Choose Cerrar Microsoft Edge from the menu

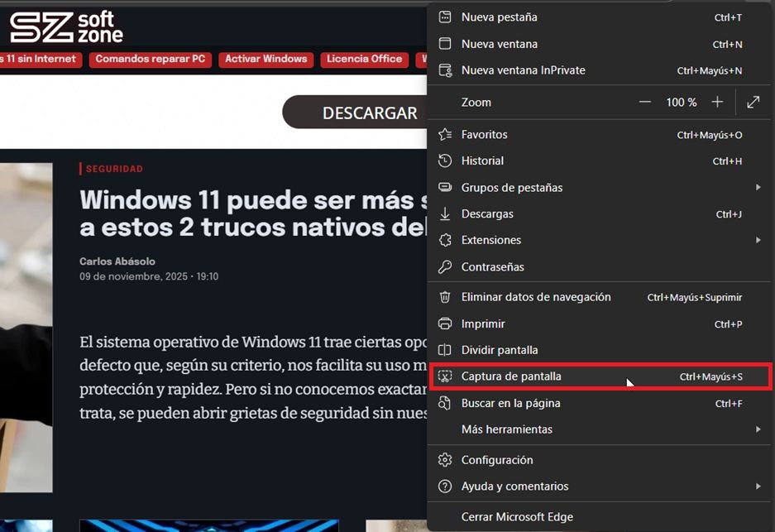517,516
